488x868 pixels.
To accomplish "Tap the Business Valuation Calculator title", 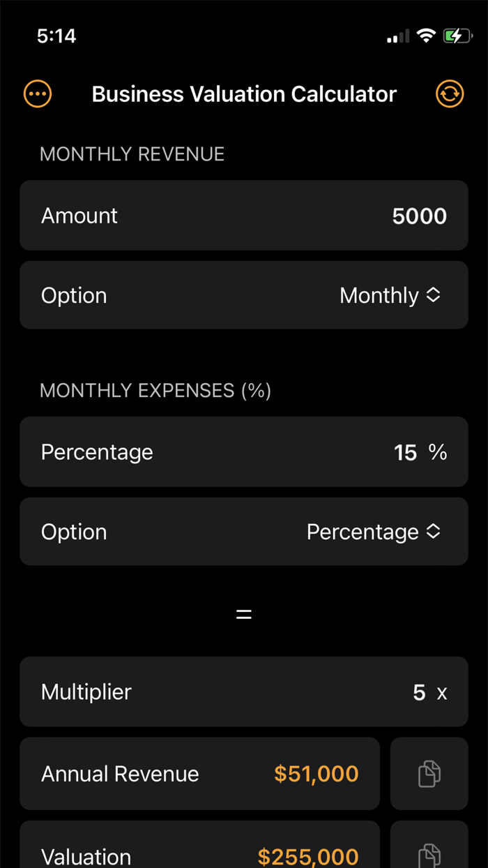I will [x=244, y=93].
